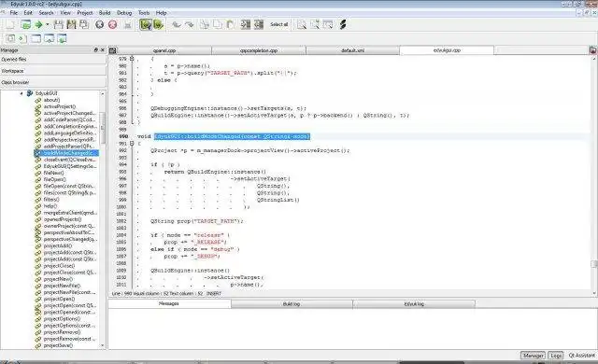
Task: Click red close-tab icon right of tabs
Action: pos(593,50)
